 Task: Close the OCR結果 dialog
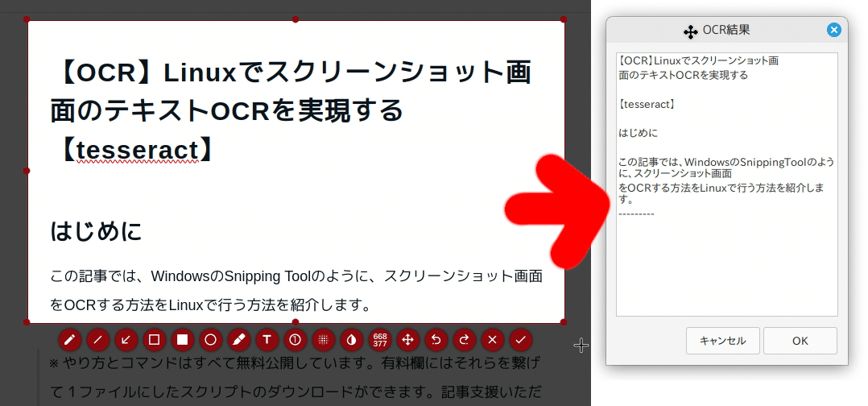point(834,31)
